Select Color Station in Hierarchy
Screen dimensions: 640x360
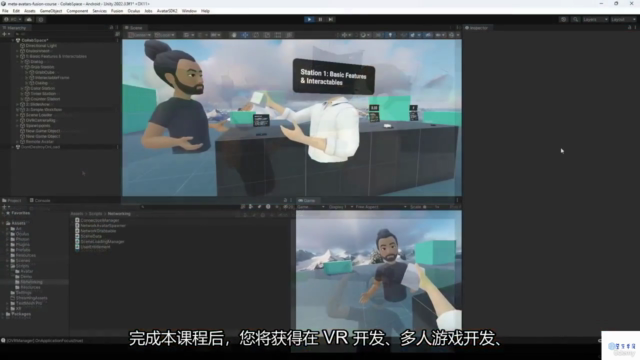pyautogui.click(x=42, y=88)
